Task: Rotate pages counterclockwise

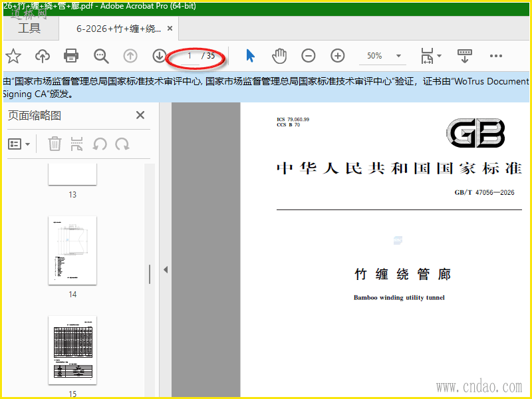Action: click(100, 144)
